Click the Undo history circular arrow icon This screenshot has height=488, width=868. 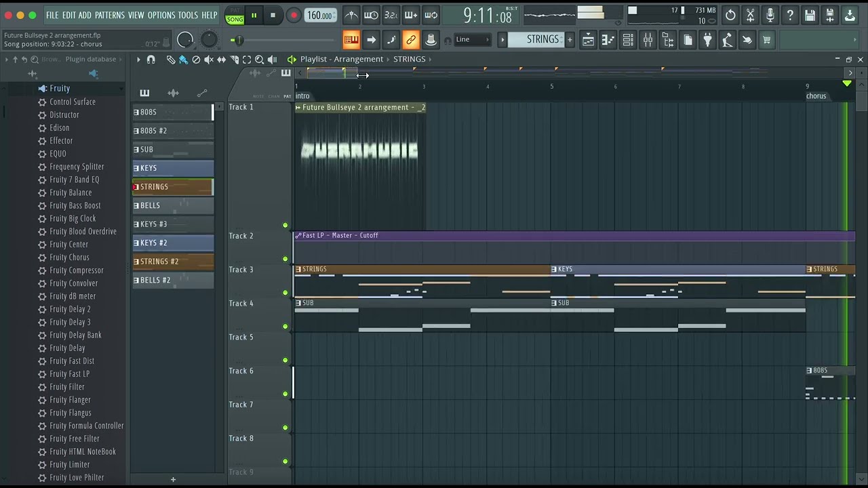pos(730,15)
